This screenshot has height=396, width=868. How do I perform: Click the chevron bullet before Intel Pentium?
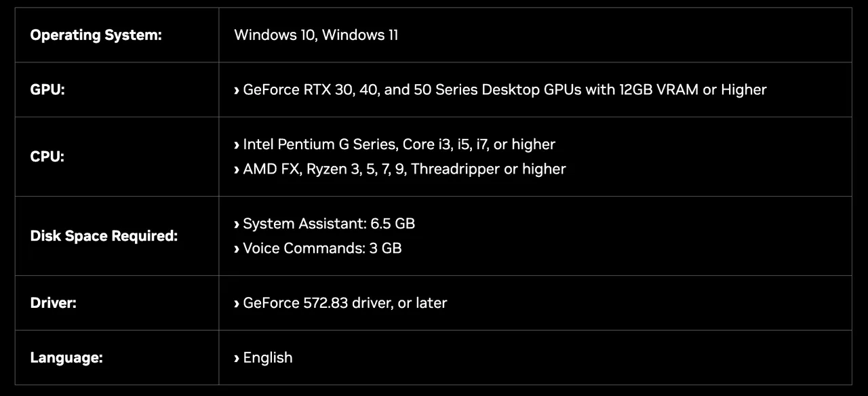click(x=237, y=145)
